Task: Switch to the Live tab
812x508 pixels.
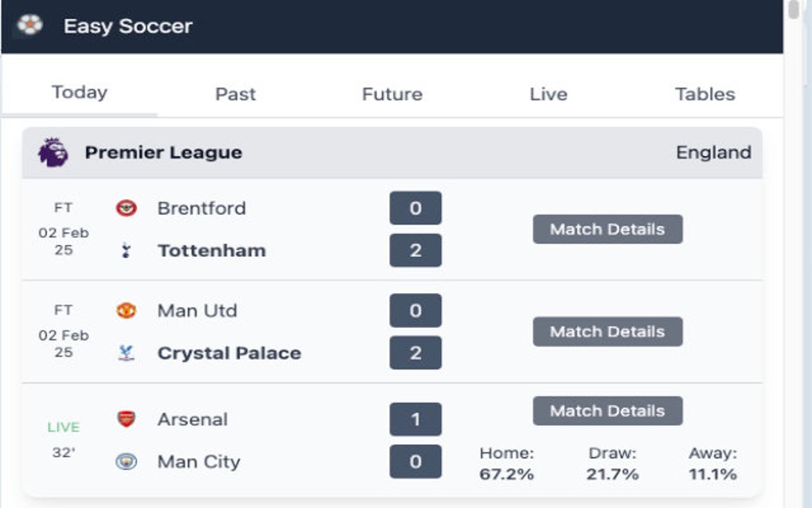Action: [548, 93]
